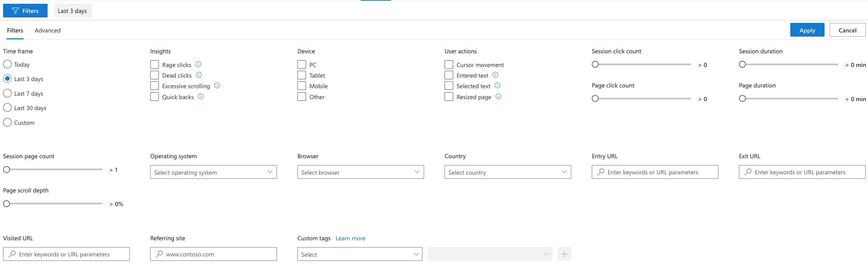Click Session click count slider handle
This screenshot has height=268, width=868.
point(595,64)
